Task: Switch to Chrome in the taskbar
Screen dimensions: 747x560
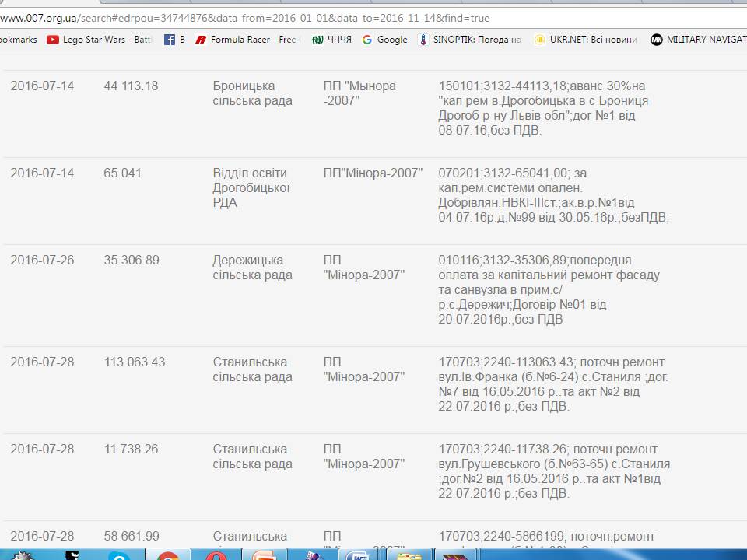Action: [x=168, y=554]
